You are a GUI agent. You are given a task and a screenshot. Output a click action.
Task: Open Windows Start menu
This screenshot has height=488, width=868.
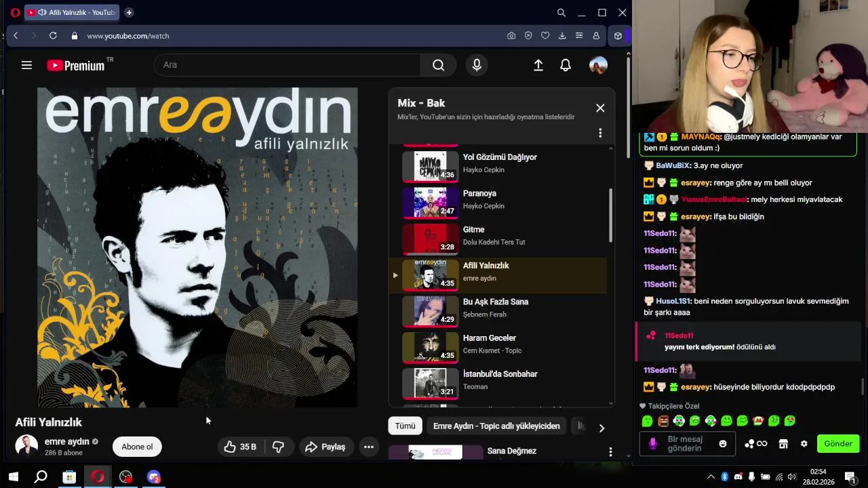(13, 477)
